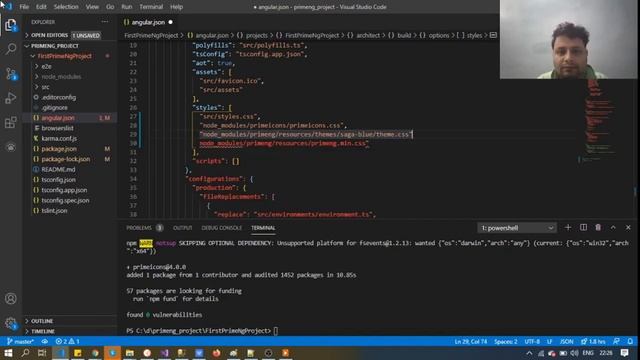
Task: Open the Edit menu
Action: coord(41,7)
